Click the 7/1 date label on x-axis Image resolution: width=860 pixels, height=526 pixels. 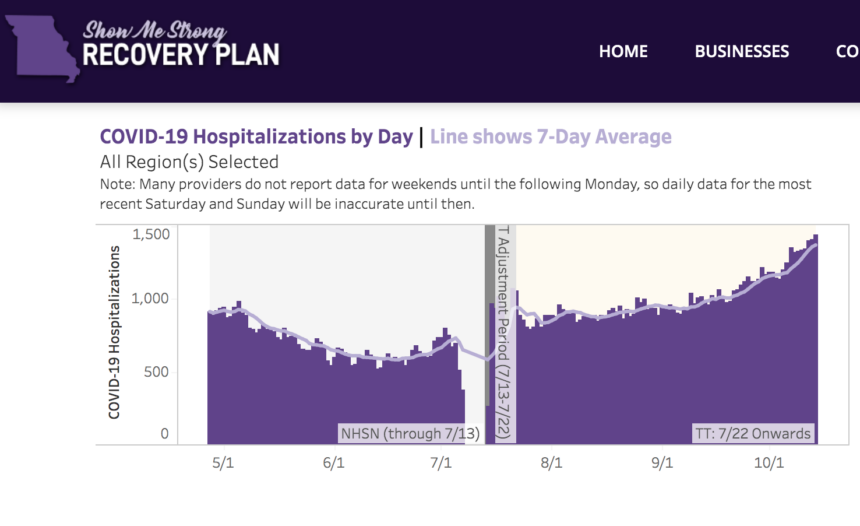[441, 463]
